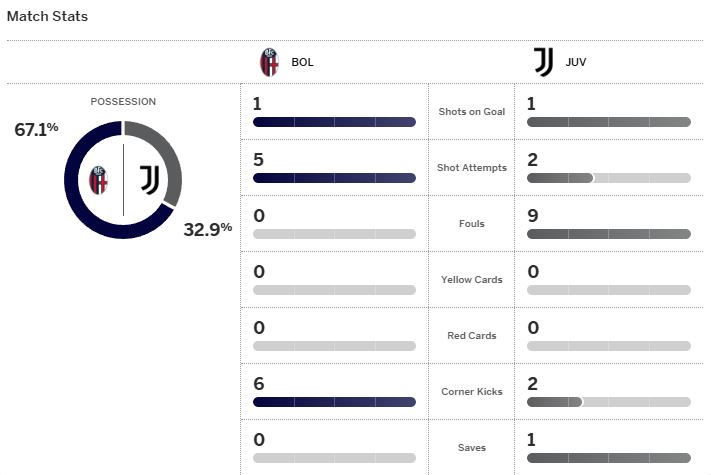Click the Shots on Goal label

(472, 111)
